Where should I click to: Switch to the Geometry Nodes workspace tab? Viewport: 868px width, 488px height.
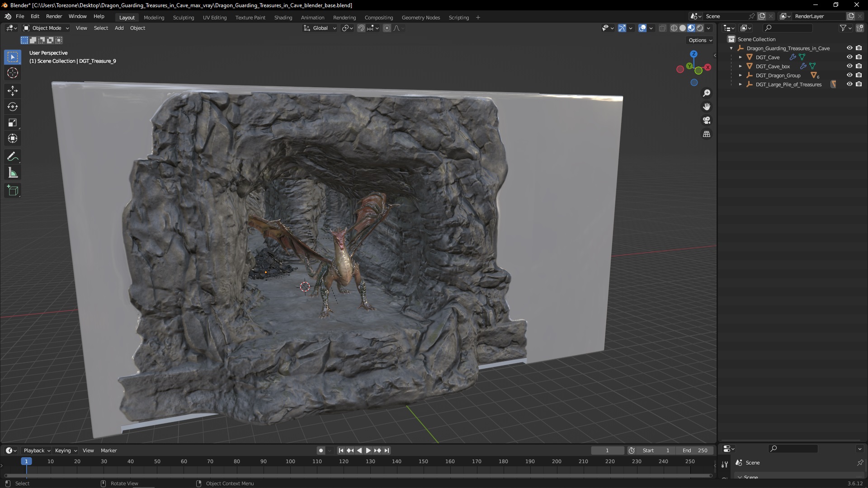[x=420, y=18]
